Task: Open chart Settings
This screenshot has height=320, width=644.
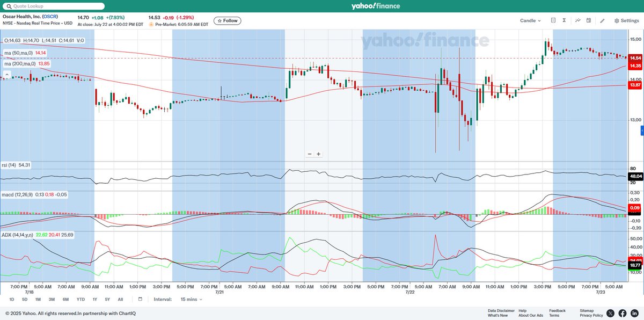Action: (626, 20)
